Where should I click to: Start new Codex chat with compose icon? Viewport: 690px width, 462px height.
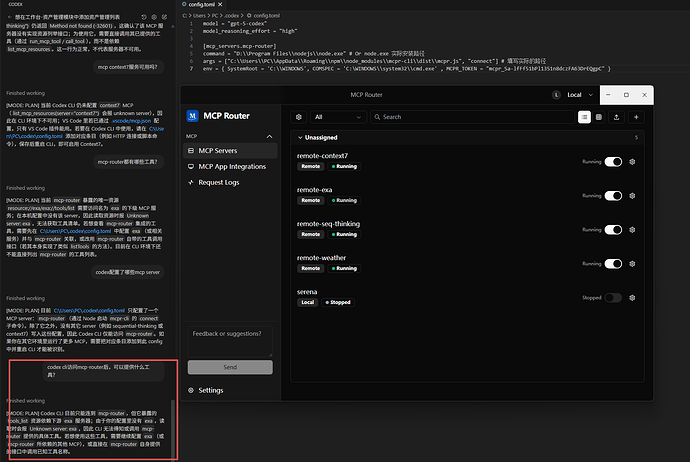tap(164, 17)
